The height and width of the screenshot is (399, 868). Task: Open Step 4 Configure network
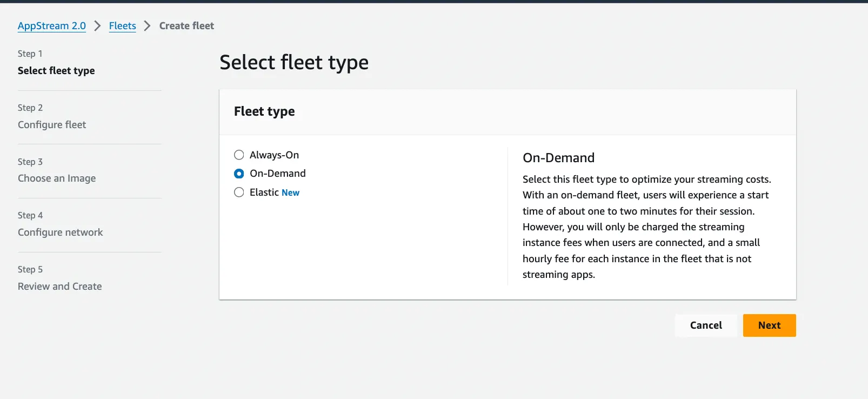pyautogui.click(x=60, y=232)
